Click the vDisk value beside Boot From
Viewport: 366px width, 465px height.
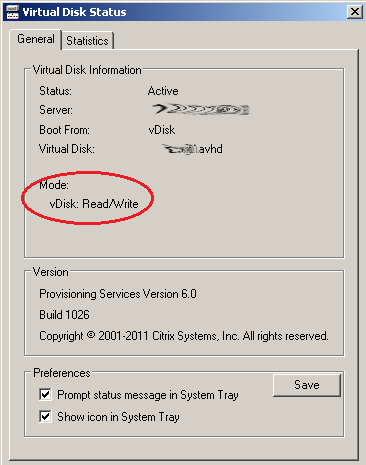click(162, 130)
